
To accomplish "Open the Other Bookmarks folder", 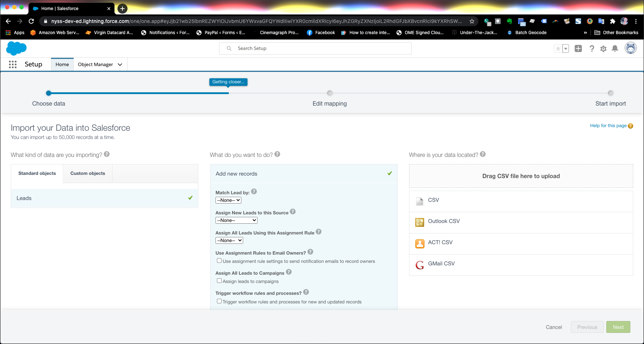I will point(616,33).
